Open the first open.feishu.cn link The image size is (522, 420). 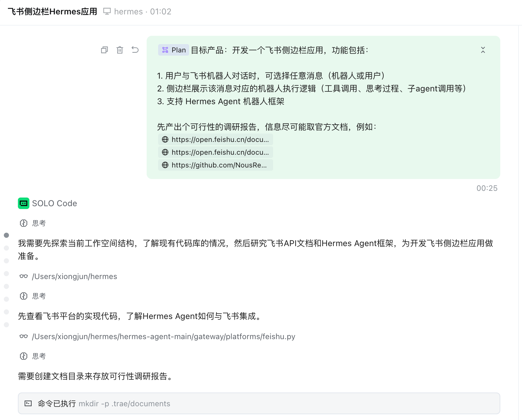[x=216, y=139]
